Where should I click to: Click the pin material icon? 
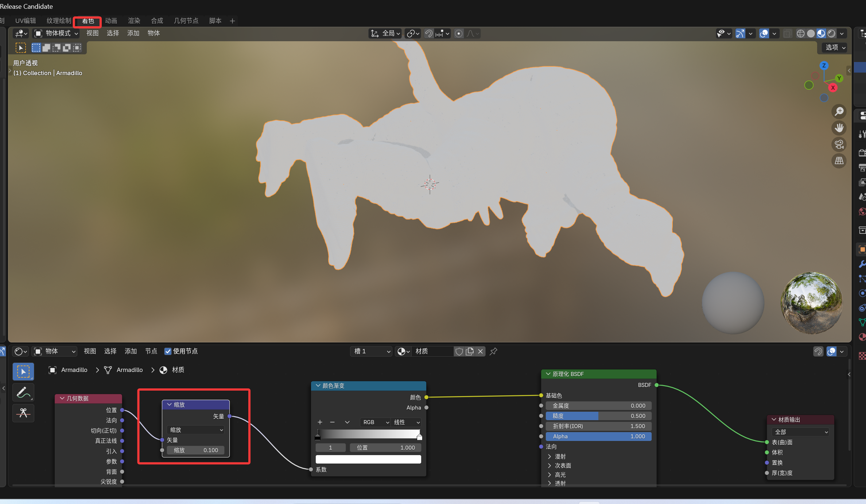click(x=493, y=351)
